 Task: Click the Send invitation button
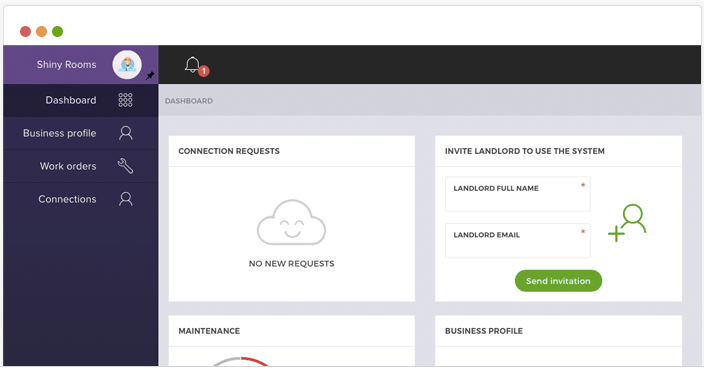[558, 281]
